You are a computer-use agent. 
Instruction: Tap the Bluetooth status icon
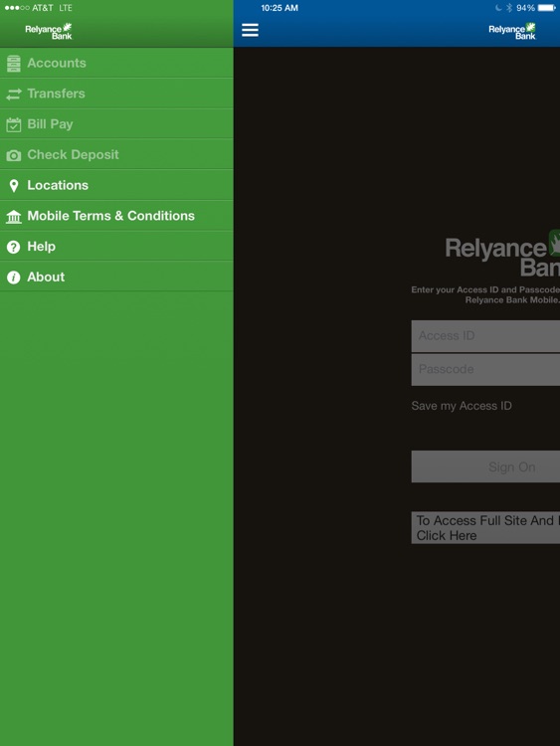coord(508,8)
